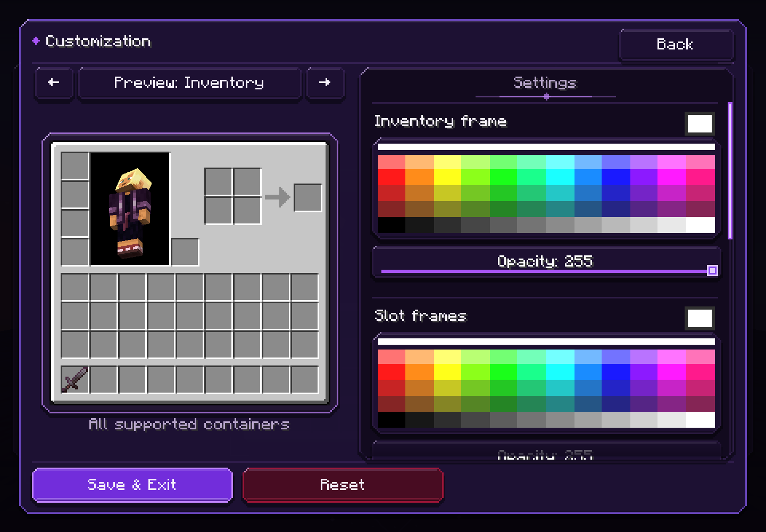The height and width of the screenshot is (532, 766).
Task: Click the "Inventory frame" label
Action: (x=440, y=122)
